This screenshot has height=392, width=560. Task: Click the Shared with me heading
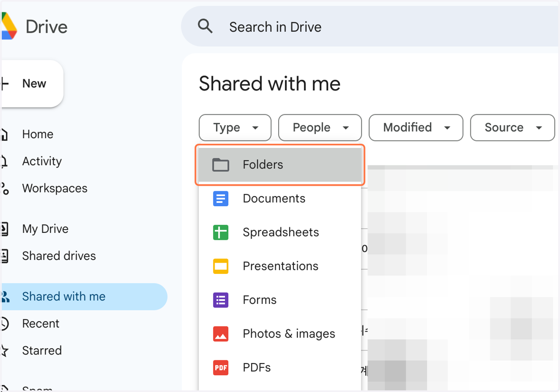270,84
